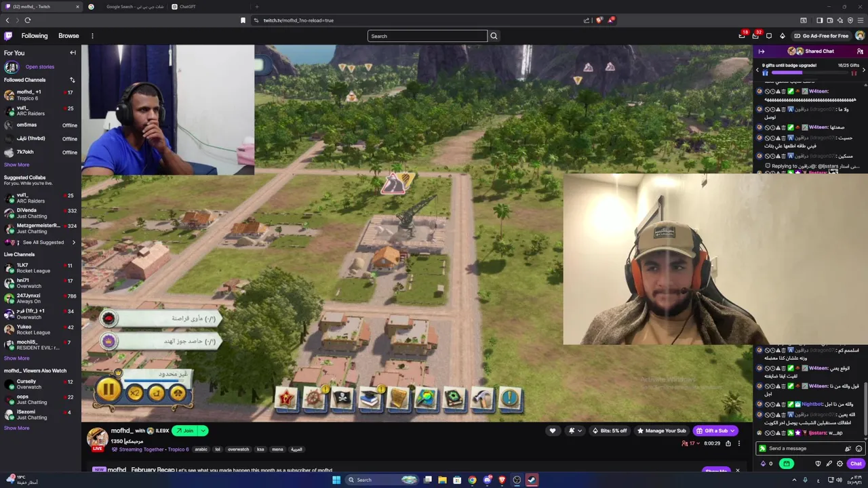Open stories link in sidebar
This screenshot has width=868, height=488.
click(40, 67)
